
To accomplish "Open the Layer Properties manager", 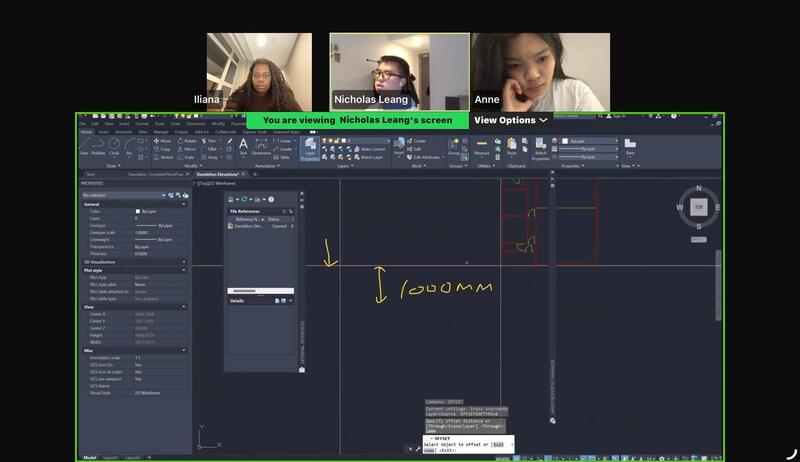I will (x=310, y=148).
